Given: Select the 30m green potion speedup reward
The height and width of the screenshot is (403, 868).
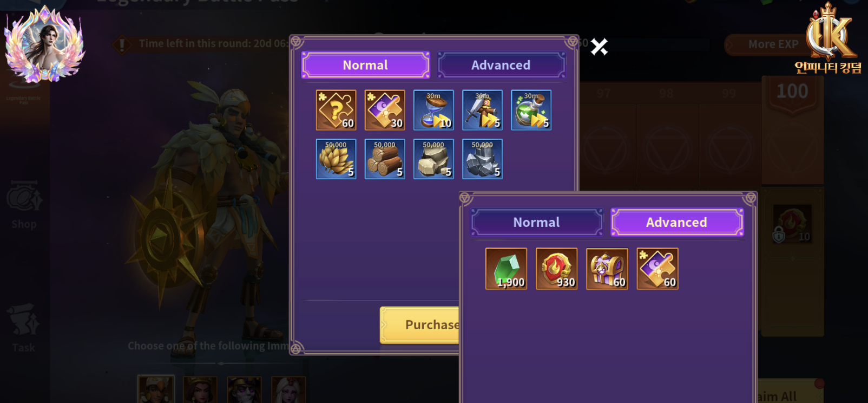Looking at the screenshot, I should click(531, 110).
